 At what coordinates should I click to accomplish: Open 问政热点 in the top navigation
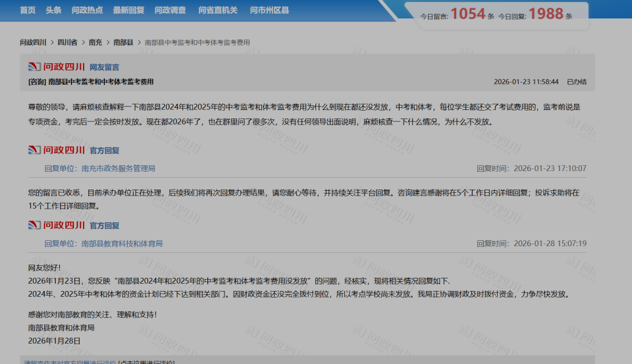pos(87,10)
